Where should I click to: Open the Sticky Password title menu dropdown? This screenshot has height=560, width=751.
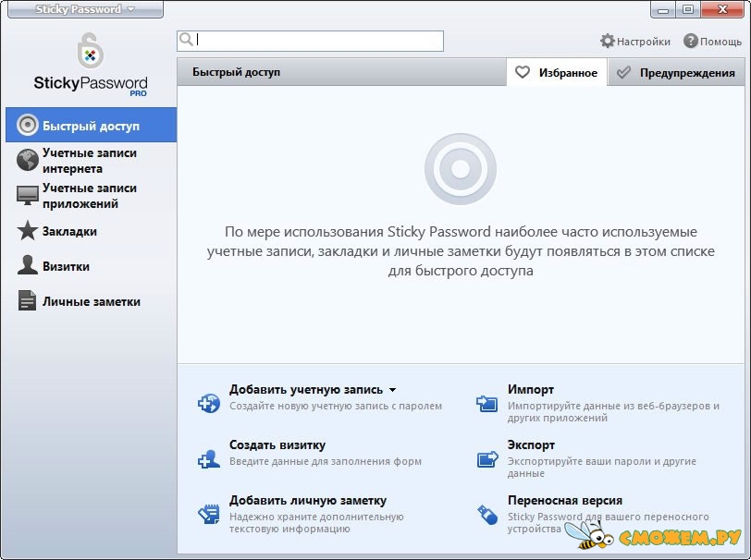[85, 9]
